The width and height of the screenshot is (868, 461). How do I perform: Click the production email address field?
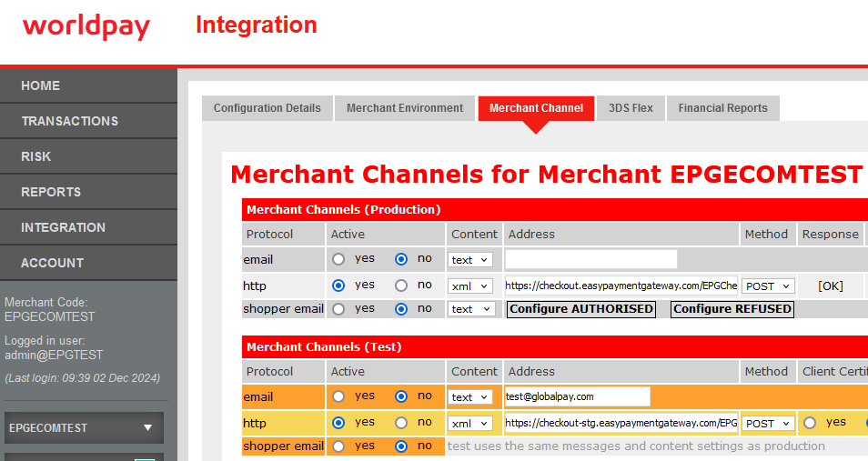pyautogui.click(x=590, y=259)
